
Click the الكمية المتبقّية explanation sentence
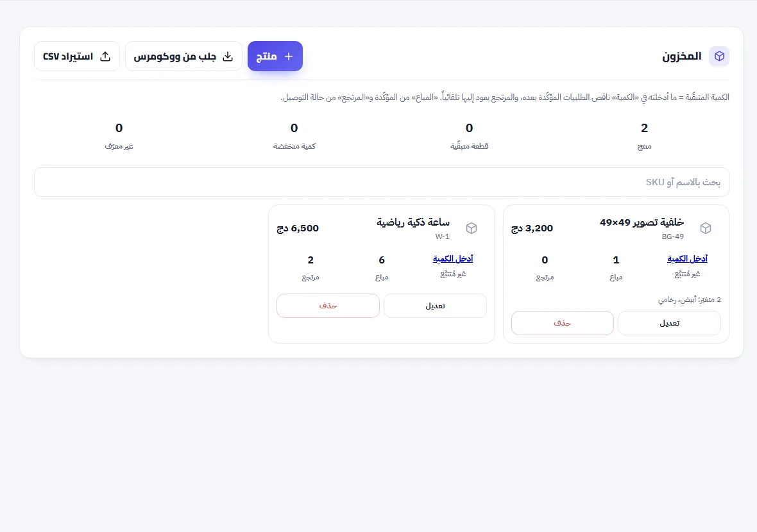[x=505, y=97]
